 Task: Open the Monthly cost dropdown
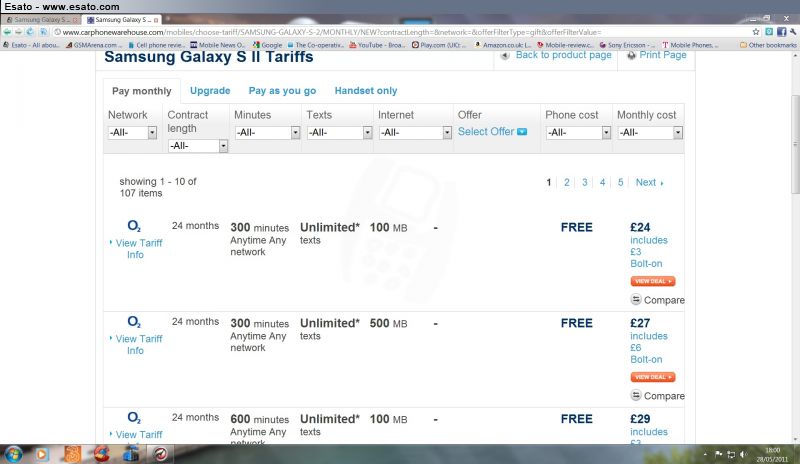point(650,133)
